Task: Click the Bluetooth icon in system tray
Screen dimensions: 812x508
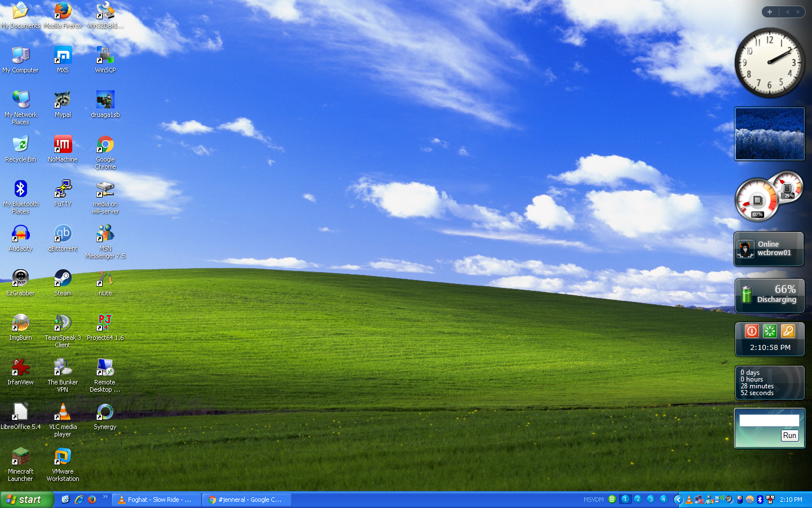Action: [760, 500]
